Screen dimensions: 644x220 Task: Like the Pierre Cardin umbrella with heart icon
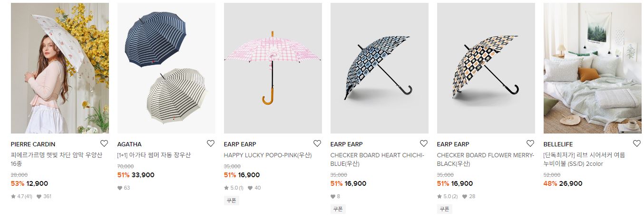click(x=104, y=143)
